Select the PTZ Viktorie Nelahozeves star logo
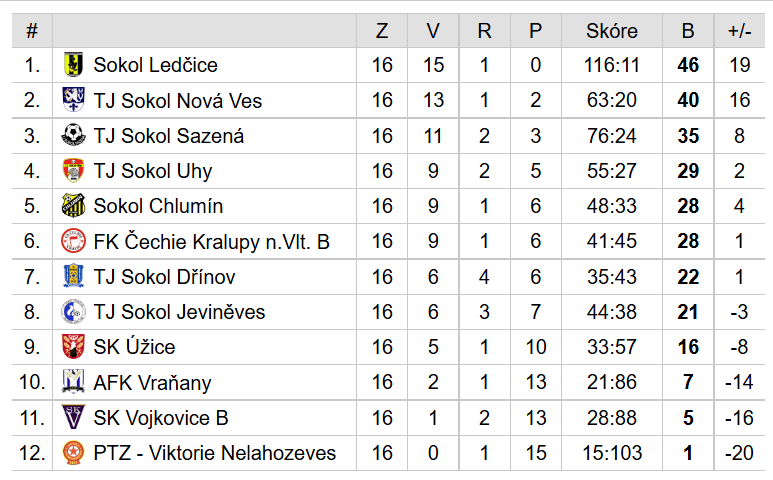 [x=73, y=452]
